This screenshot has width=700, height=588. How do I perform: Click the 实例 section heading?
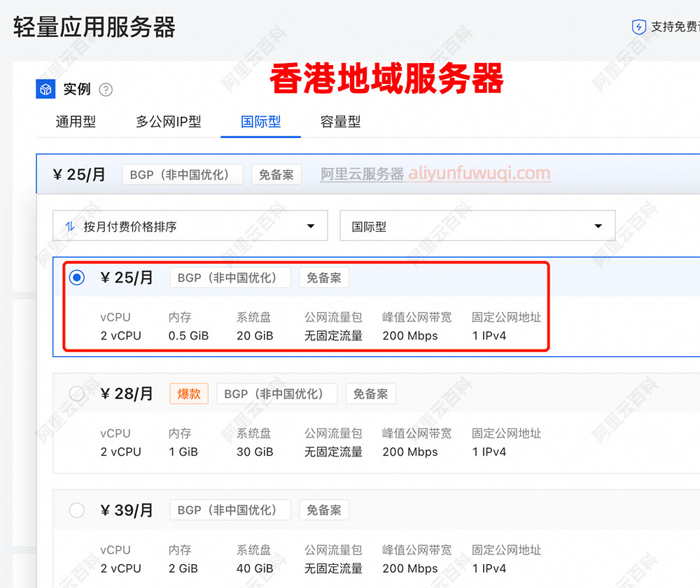77,89
